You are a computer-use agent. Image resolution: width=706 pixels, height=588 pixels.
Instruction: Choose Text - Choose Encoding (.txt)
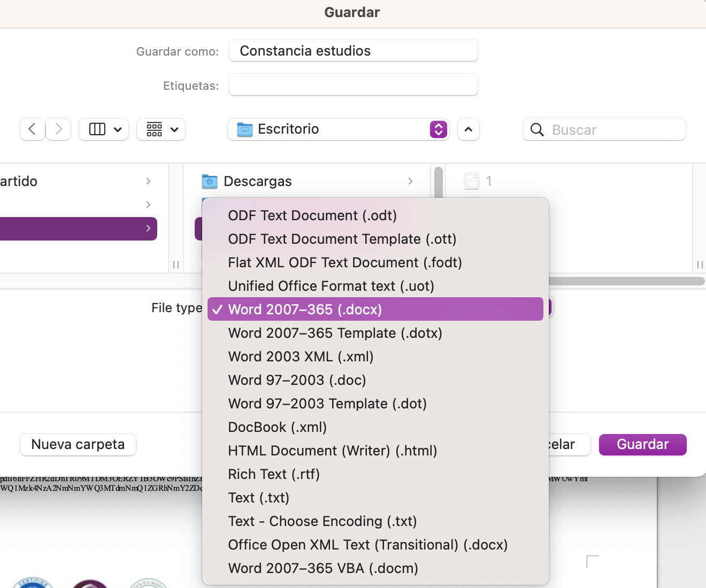pos(375,521)
